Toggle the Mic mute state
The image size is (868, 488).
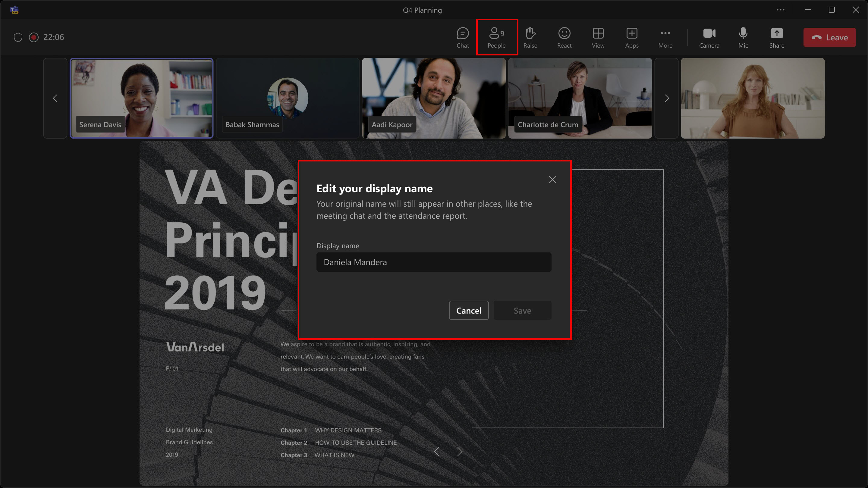743,37
